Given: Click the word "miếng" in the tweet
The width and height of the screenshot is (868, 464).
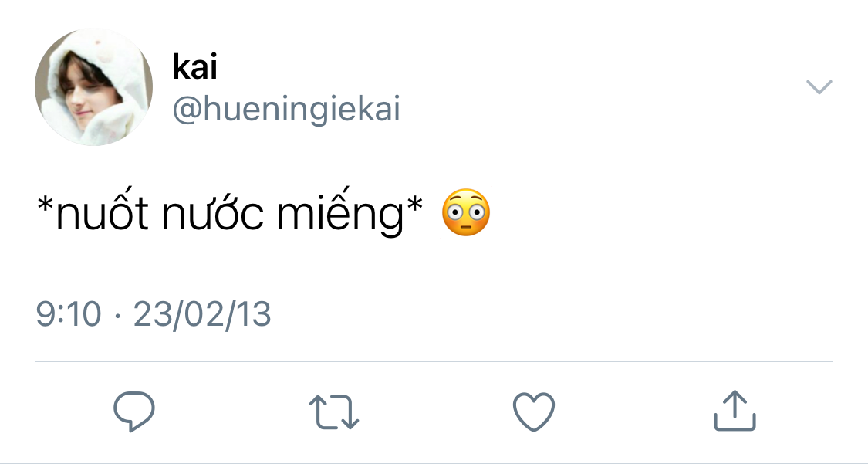Looking at the screenshot, I should 340,215.
